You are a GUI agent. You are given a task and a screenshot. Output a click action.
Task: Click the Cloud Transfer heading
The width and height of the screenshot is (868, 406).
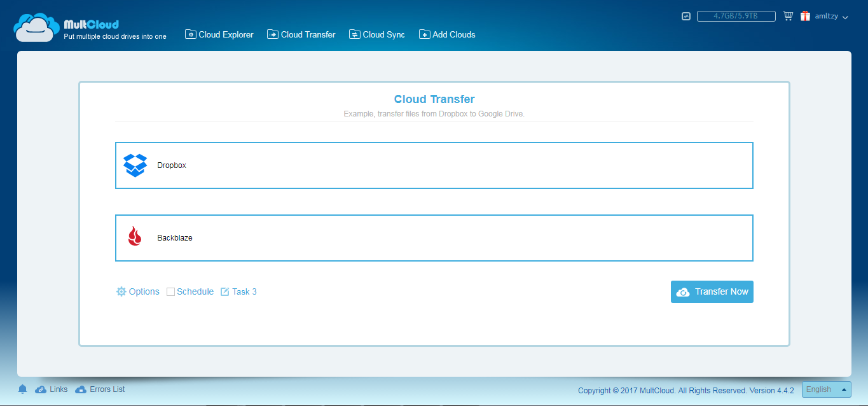tap(434, 99)
